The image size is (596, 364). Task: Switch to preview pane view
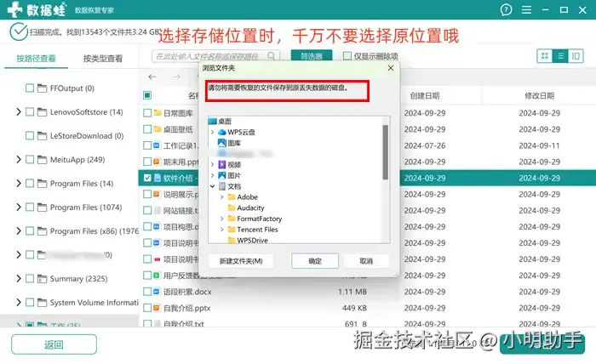click(576, 56)
